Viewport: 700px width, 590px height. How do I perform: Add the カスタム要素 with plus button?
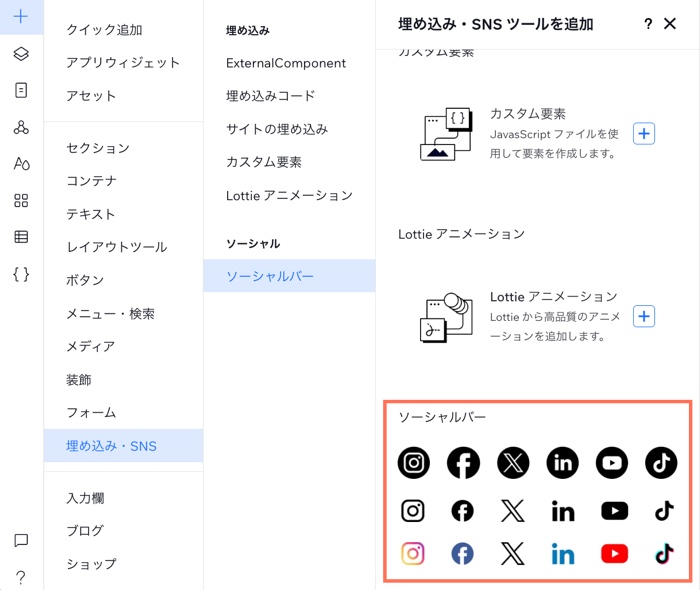[x=644, y=133]
